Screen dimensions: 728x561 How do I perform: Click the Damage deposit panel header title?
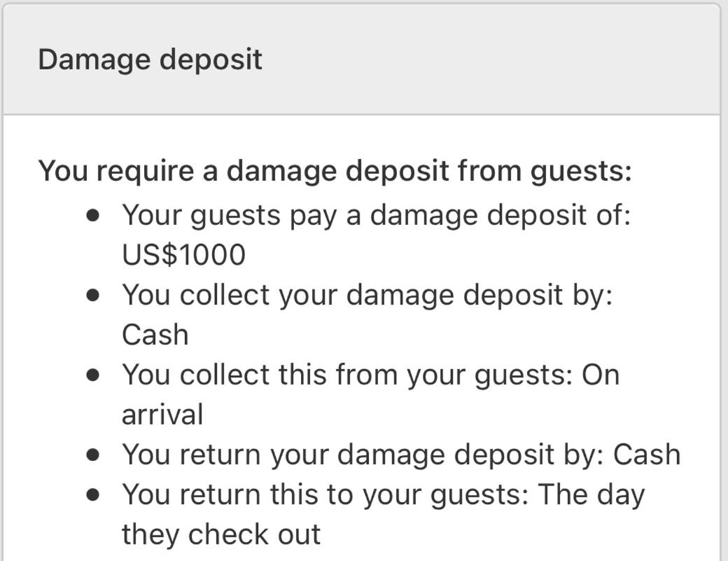point(150,60)
